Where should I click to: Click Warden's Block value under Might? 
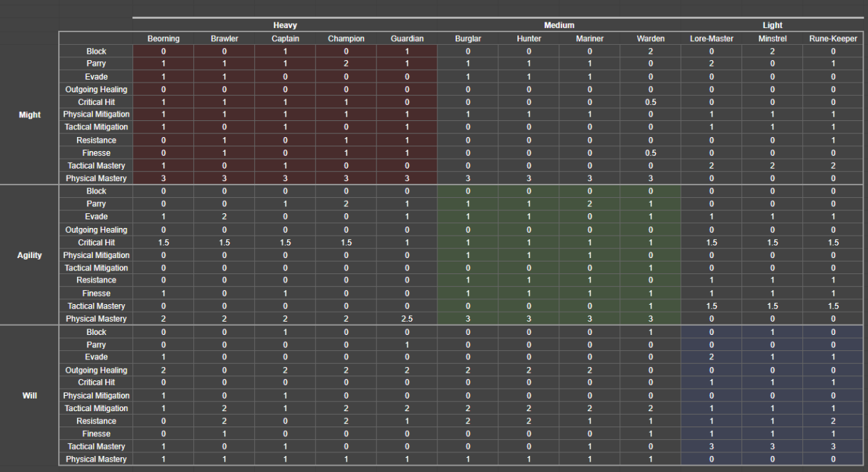pyautogui.click(x=650, y=51)
